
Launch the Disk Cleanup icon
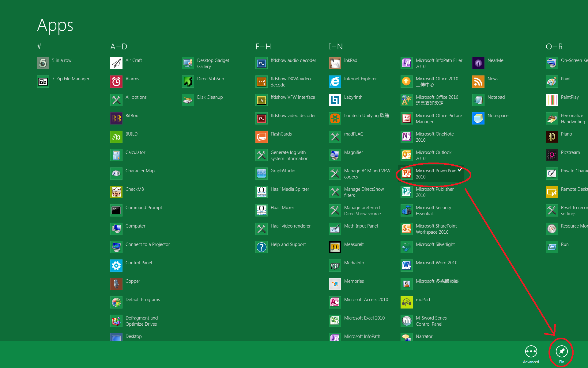[x=188, y=100]
